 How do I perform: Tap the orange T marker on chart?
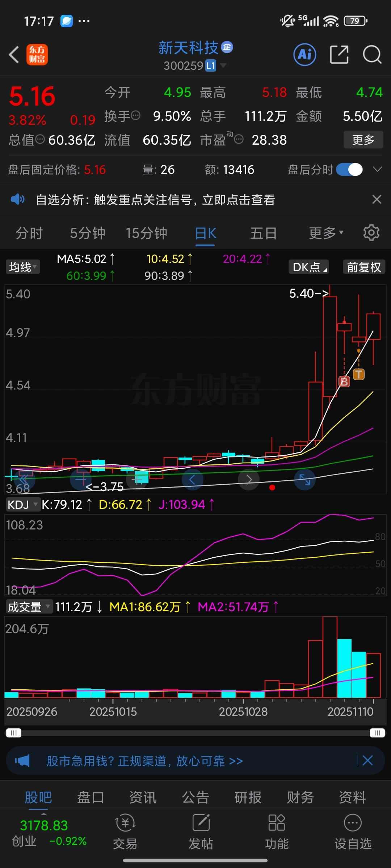pyautogui.click(x=359, y=374)
